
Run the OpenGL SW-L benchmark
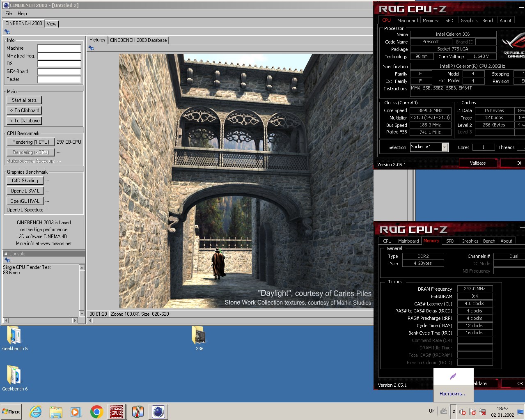tap(25, 191)
